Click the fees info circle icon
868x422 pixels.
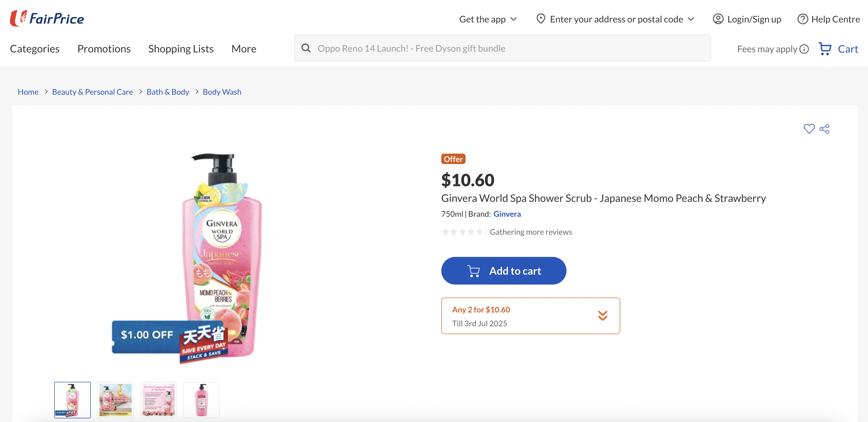click(x=804, y=49)
